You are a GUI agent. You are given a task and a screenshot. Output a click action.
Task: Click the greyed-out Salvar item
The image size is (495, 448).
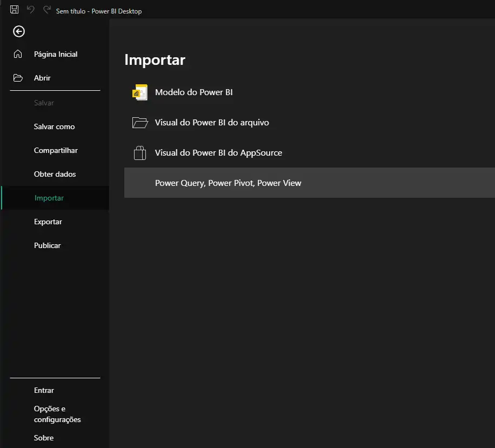click(44, 103)
